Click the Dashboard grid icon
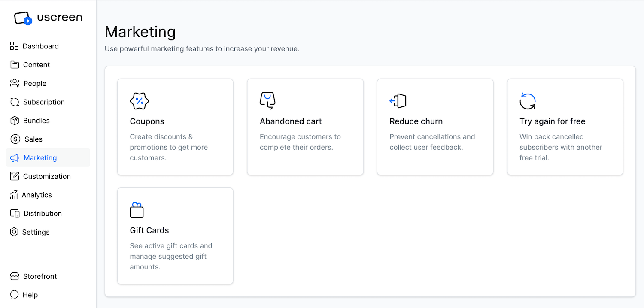 click(x=14, y=46)
